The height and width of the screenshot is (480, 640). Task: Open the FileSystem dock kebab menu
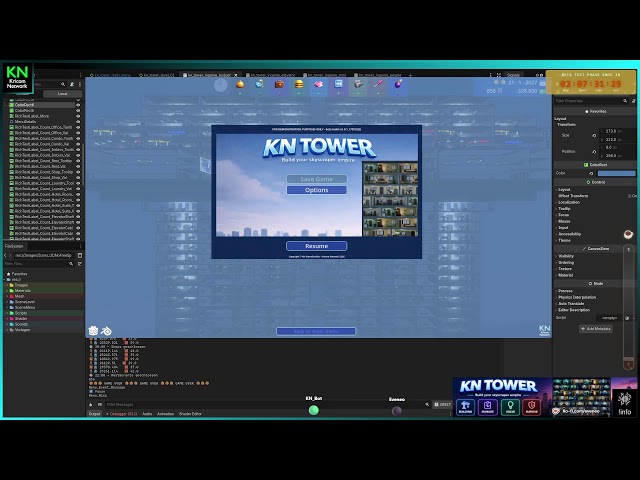tap(80, 246)
